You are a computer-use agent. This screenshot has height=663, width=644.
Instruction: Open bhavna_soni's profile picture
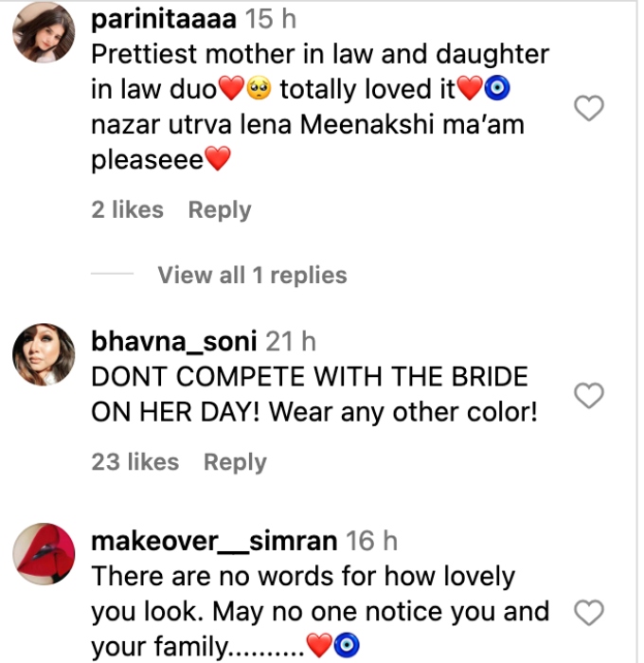pyautogui.click(x=44, y=359)
